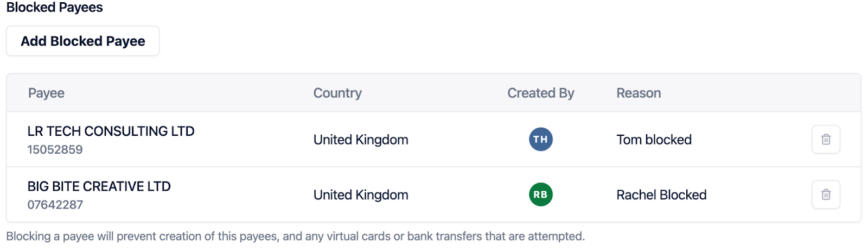Image resolution: width=868 pixels, height=251 pixels.
Task: Click company number 15052859
Action: coord(55,150)
